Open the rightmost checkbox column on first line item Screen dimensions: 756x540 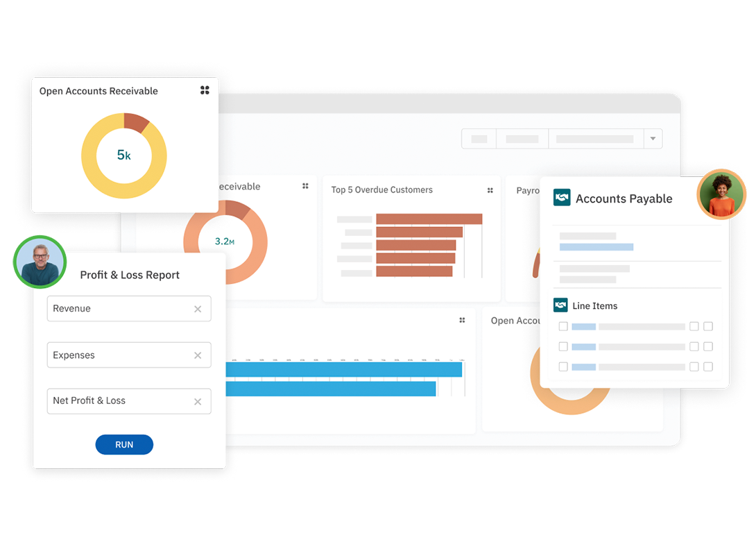[707, 326]
